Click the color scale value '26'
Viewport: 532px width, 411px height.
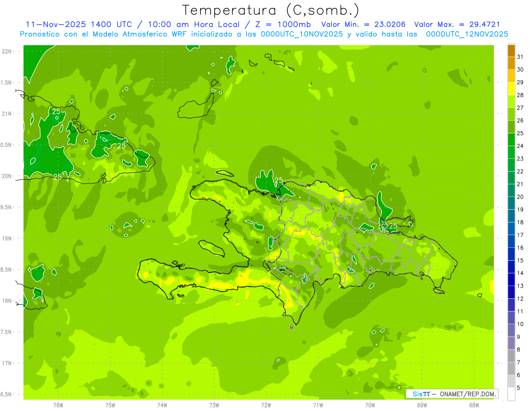520,121
